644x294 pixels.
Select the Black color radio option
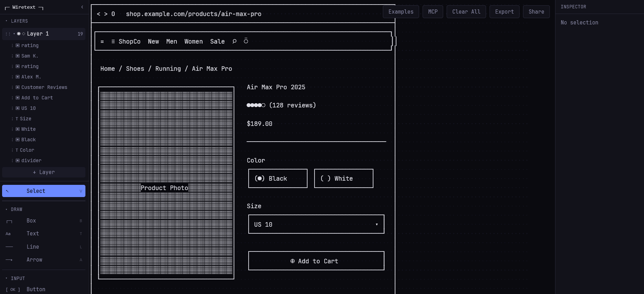click(278, 179)
